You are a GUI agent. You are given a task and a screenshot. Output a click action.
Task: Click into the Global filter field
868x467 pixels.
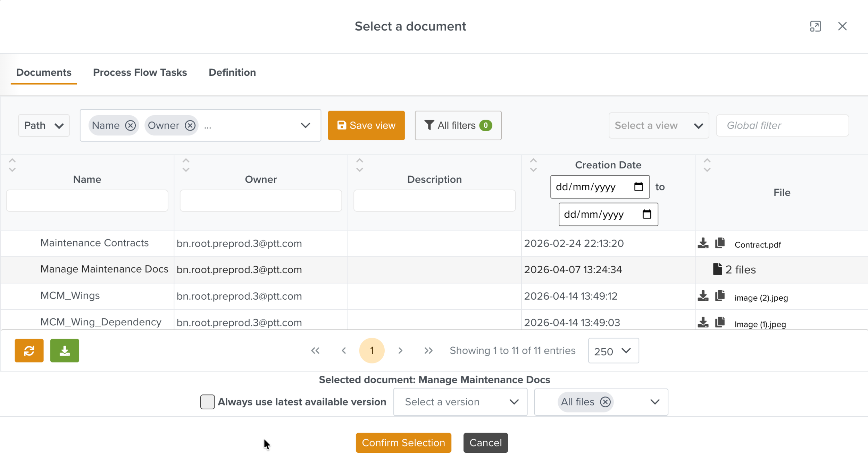coord(782,125)
